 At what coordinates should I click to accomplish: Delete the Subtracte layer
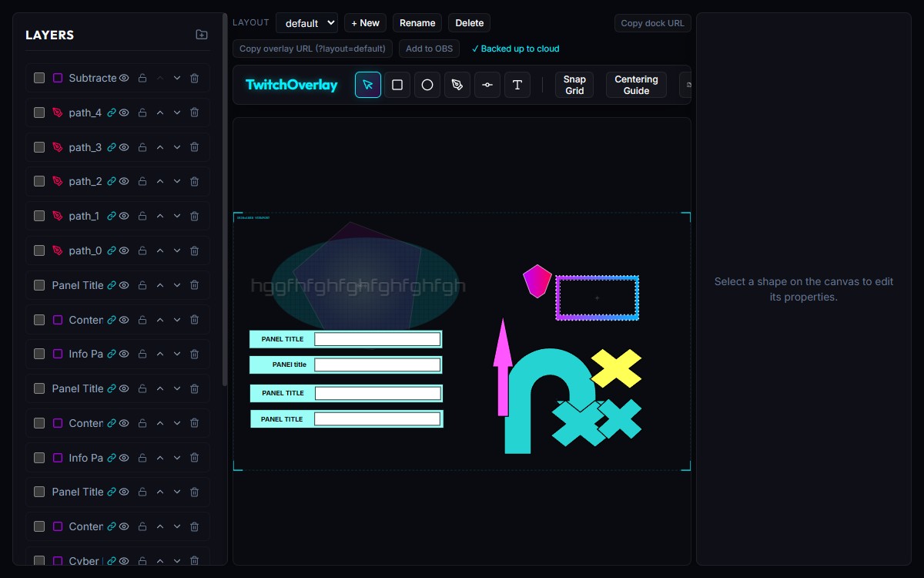point(194,78)
